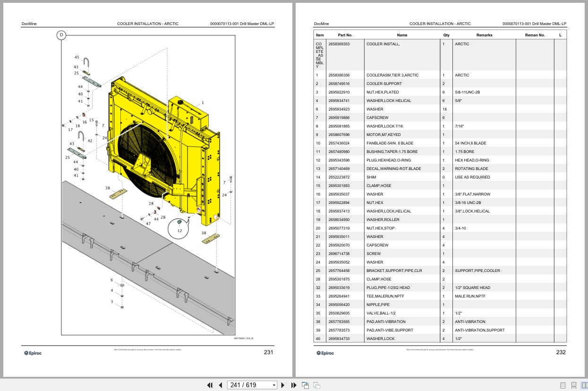Click the Remarks column header
This screenshot has width=588, height=391.
click(484, 35)
